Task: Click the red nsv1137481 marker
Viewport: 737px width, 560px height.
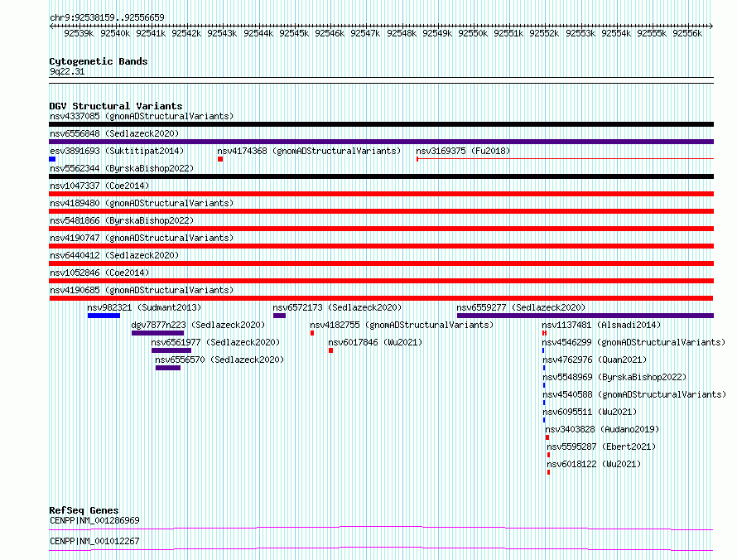Action: coord(544,333)
